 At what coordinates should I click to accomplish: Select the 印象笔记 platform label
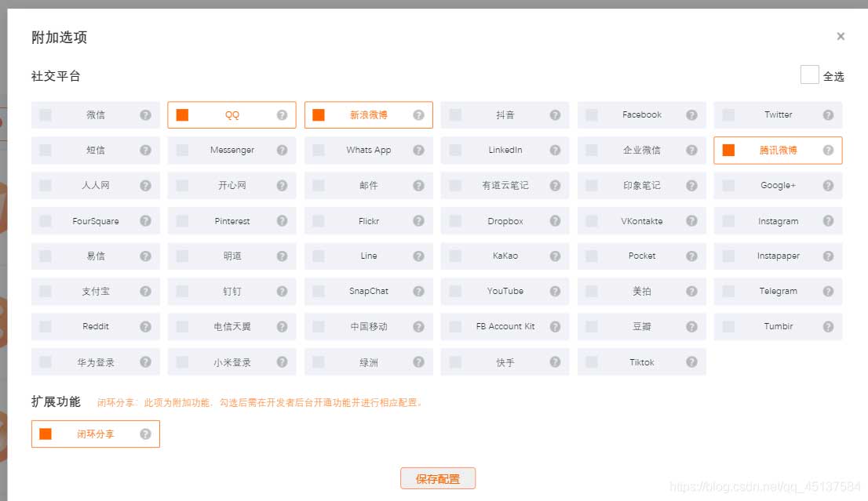click(642, 185)
